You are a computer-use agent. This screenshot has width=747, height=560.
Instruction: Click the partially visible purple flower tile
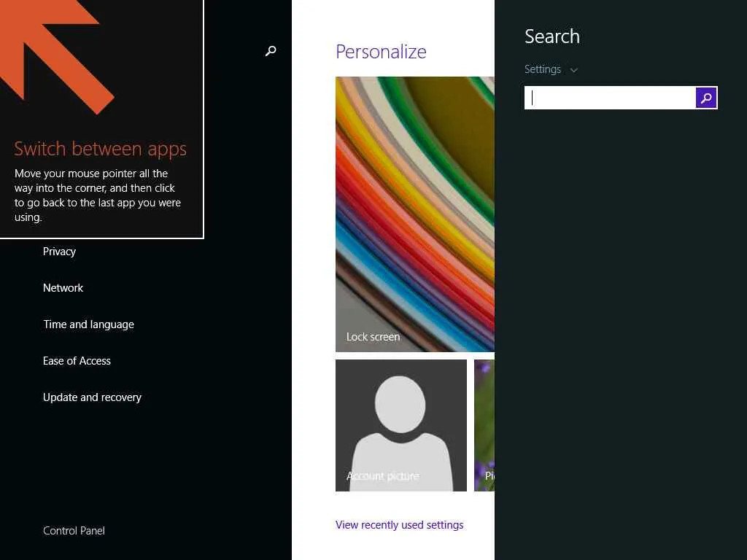coord(484,425)
